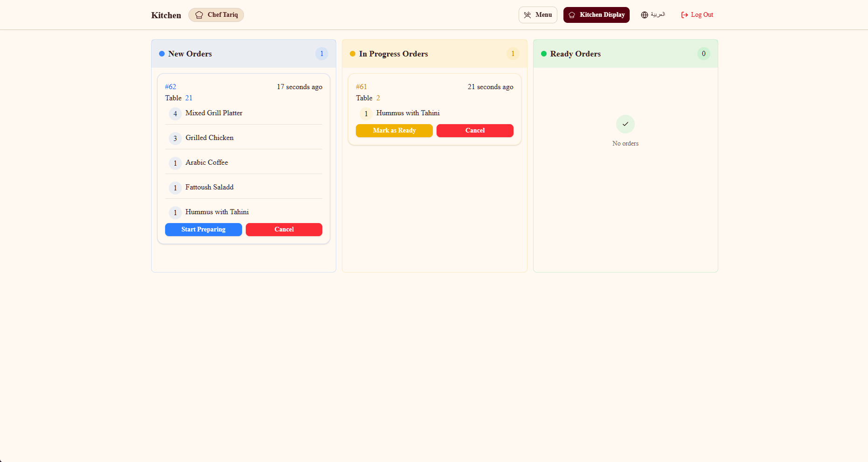Click the 21 seconds ago timestamp

coord(491,87)
